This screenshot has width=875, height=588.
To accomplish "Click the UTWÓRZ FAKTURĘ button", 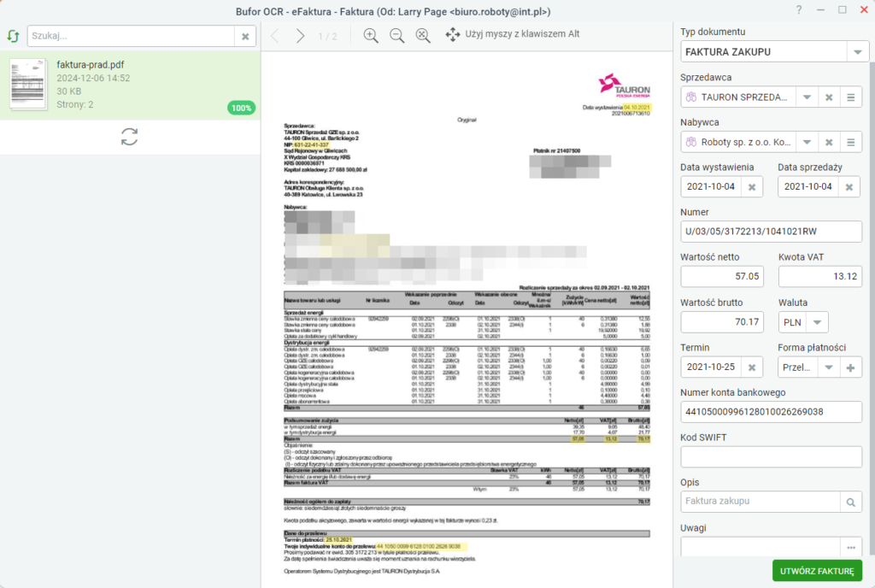I will (817, 571).
